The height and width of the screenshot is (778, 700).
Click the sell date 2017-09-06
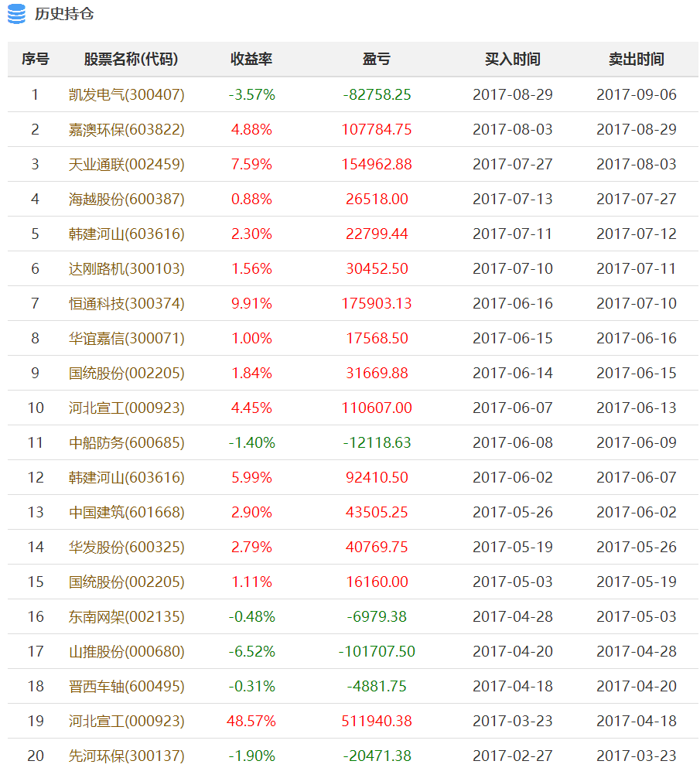(x=637, y=94)
